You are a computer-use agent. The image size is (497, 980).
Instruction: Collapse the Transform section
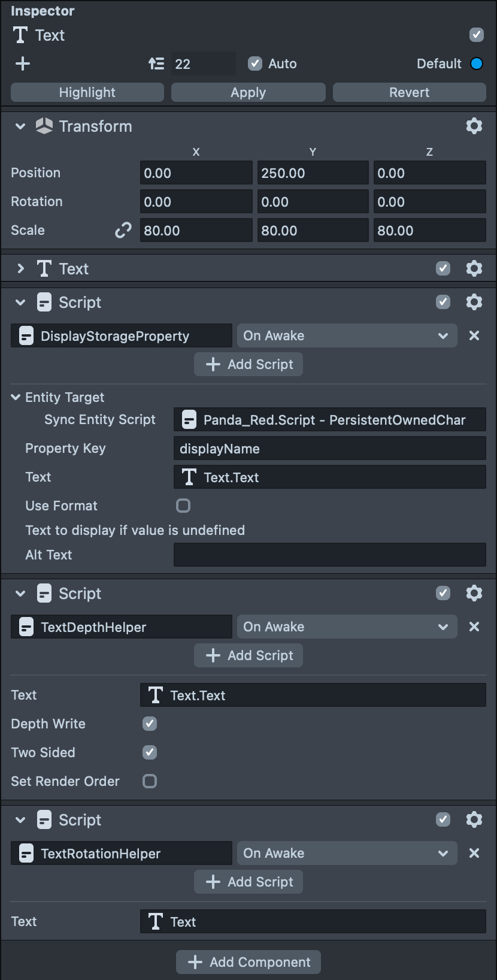(x=20, y=126)
